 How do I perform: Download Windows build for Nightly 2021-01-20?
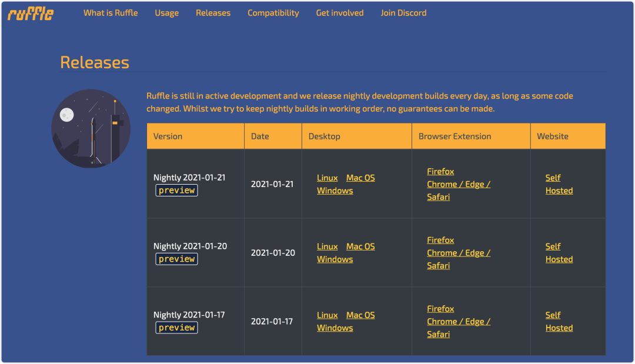pos(335,259)
